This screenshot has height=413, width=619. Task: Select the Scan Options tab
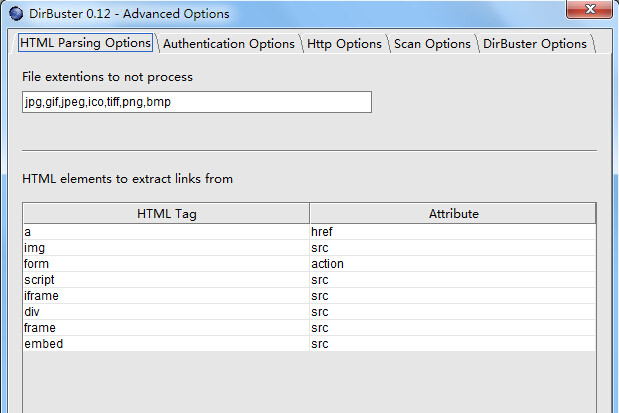click(432, 44)
